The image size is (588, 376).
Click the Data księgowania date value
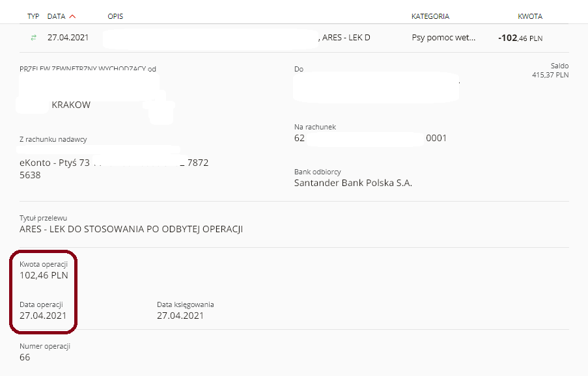[x=180, y=316]
